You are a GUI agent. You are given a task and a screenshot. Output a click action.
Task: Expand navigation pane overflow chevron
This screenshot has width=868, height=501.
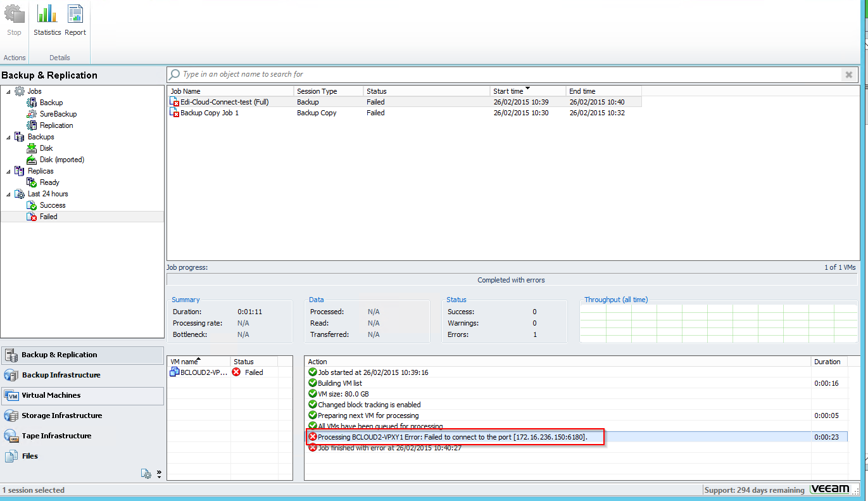[x=159, y=474]
